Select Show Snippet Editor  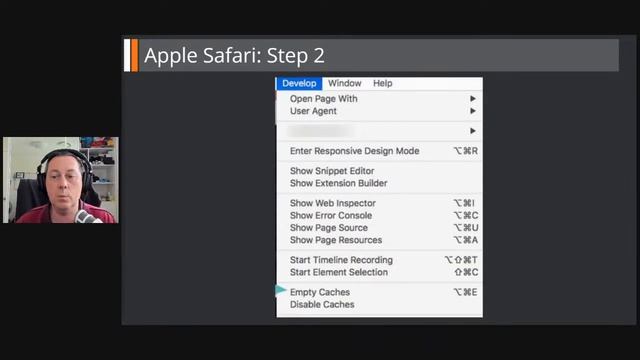pos(379,171)
